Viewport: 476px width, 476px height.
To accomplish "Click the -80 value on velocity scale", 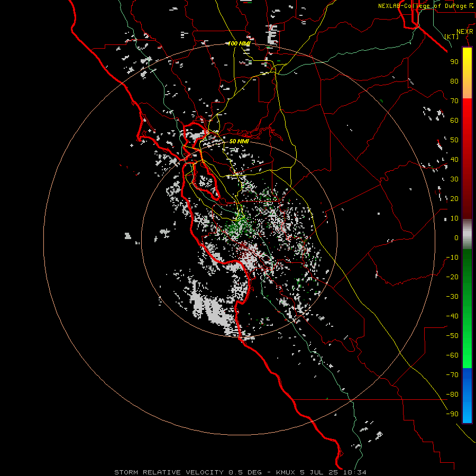I will pos(452,395).
